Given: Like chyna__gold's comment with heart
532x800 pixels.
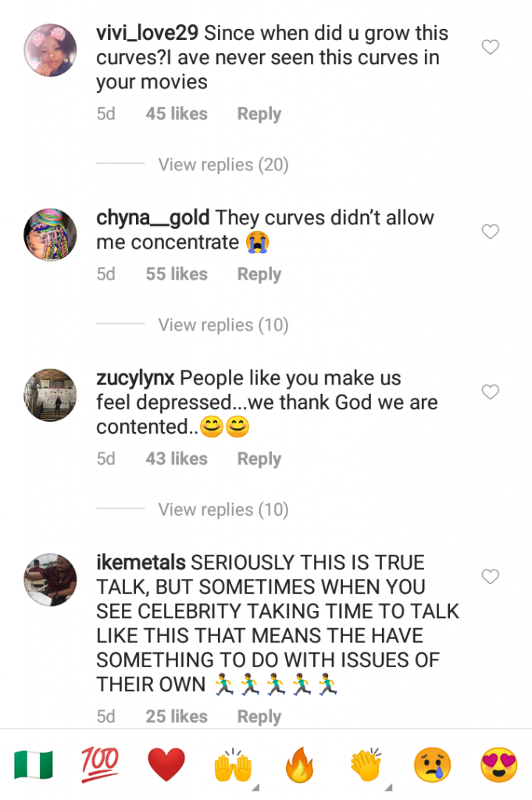Looking at the screenshot, I should pyautogui.click(x=490, y=231).
